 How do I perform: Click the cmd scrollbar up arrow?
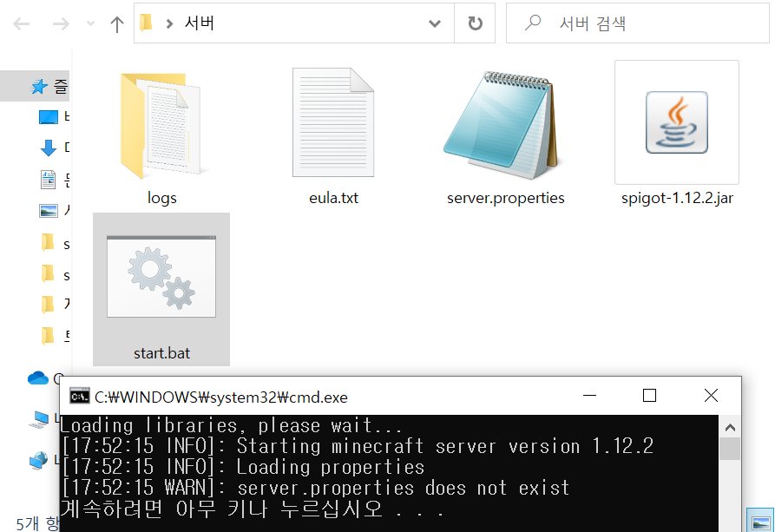click(x=730, y=427)
